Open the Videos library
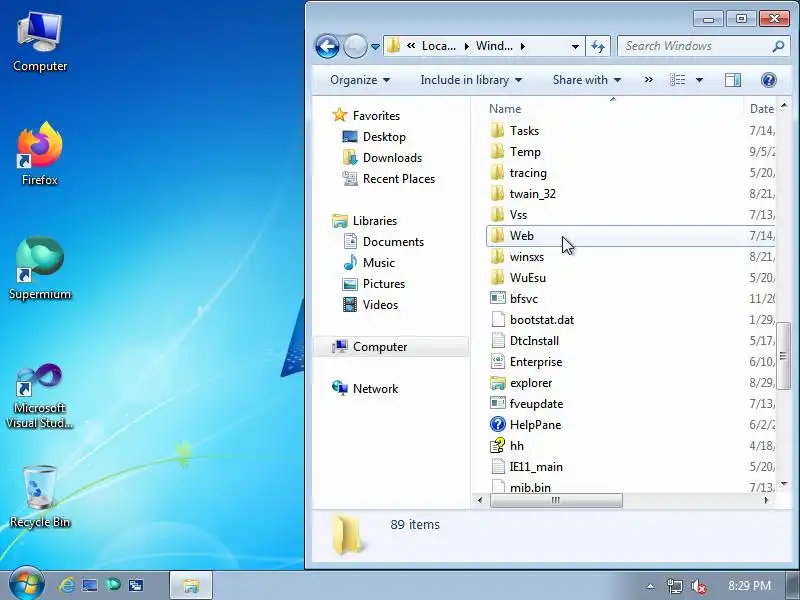Image resolution: width=800 pixels, height=600 pixels. [x=380, y=305]
